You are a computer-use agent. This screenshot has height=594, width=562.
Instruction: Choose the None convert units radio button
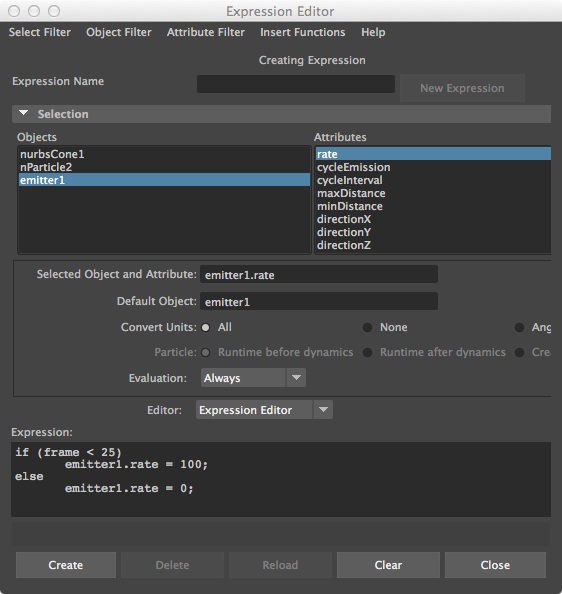coord(367,327)
